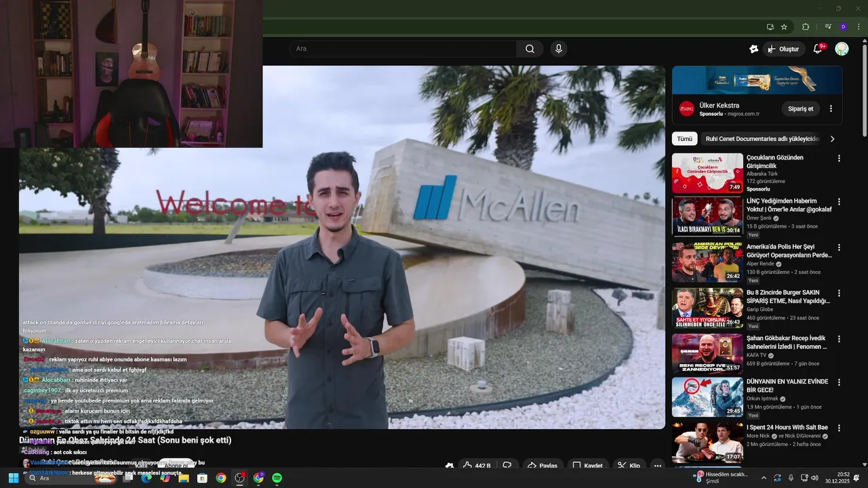The height and width of the screenshot is (488, 868).
Task: Open more actions menu under the video
Action: (657, 466)
